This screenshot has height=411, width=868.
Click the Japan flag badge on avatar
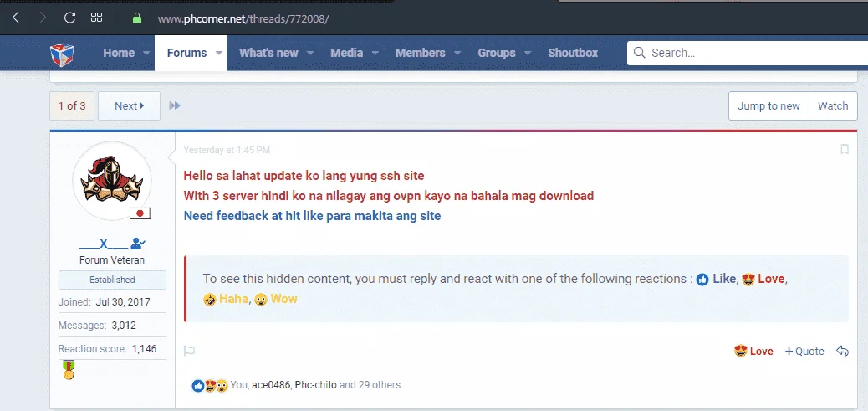tap(140, 213)
